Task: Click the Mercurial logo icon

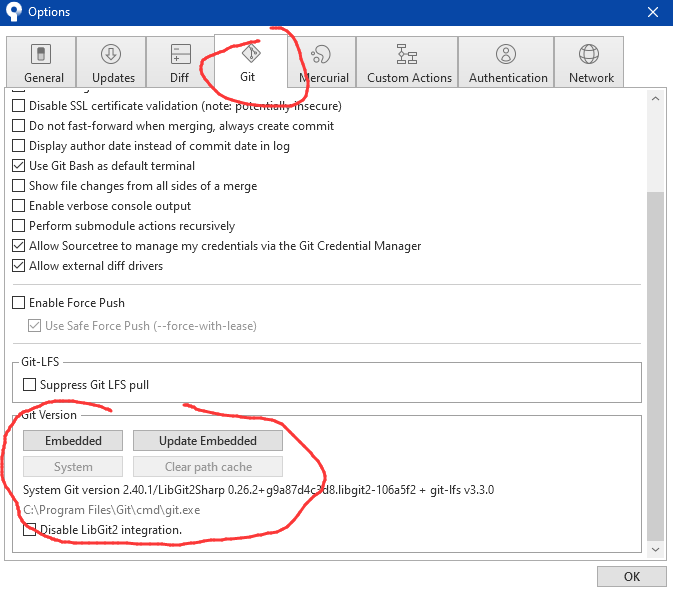Action: [321, 54]
